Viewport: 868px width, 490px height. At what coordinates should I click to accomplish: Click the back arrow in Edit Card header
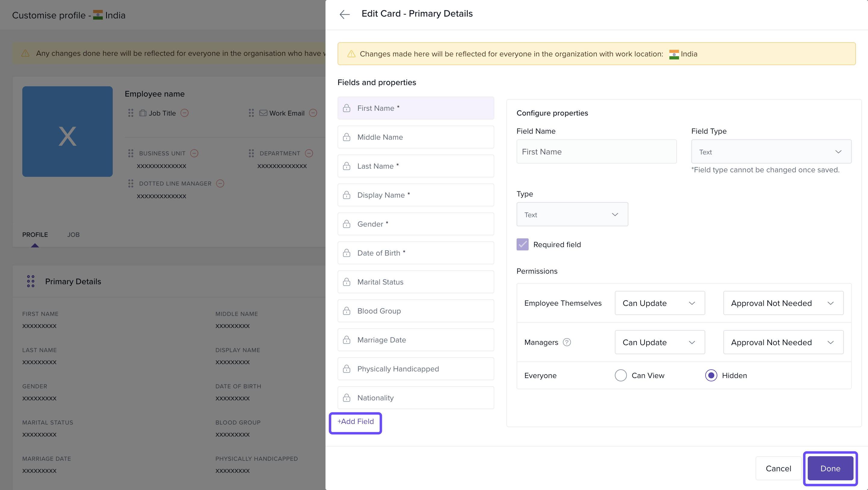coord(344,14)
